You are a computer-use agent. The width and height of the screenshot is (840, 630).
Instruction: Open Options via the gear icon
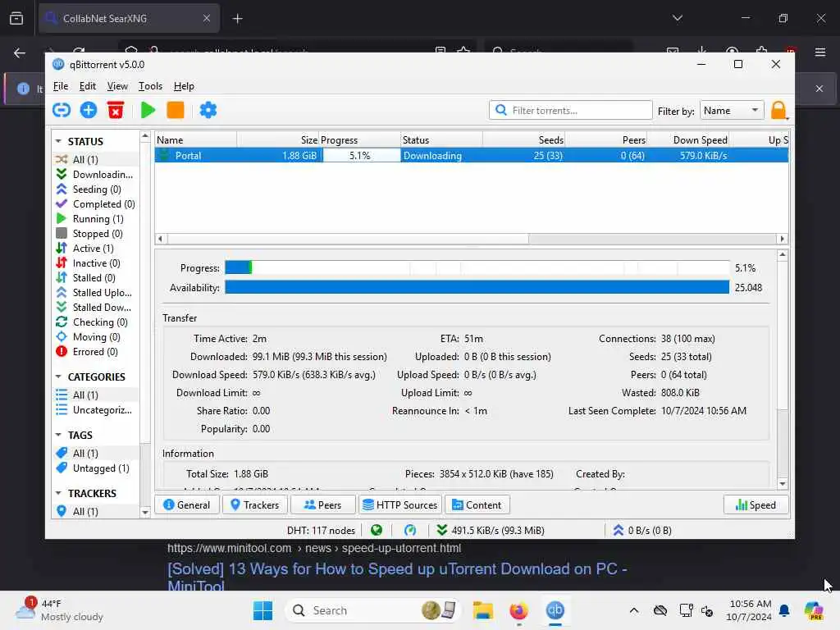click(x=208, y=111)
